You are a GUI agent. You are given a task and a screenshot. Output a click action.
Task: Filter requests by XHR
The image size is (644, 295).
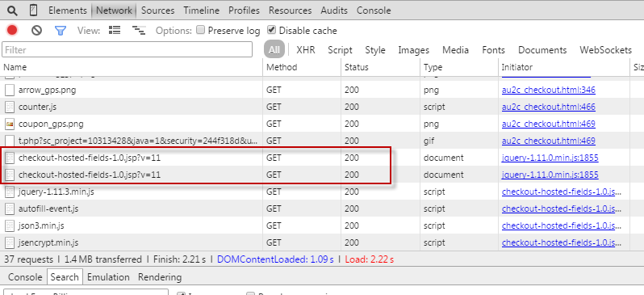306,50
